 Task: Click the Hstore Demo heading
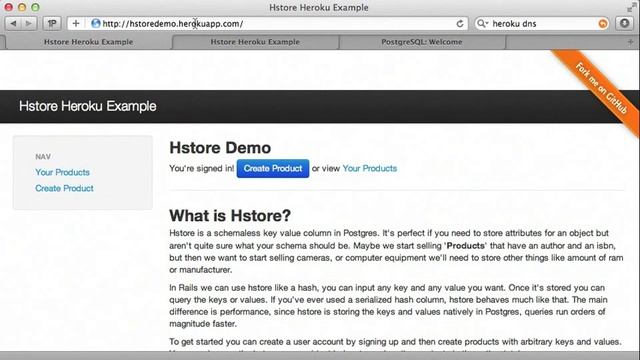click(x=220, y=148)
